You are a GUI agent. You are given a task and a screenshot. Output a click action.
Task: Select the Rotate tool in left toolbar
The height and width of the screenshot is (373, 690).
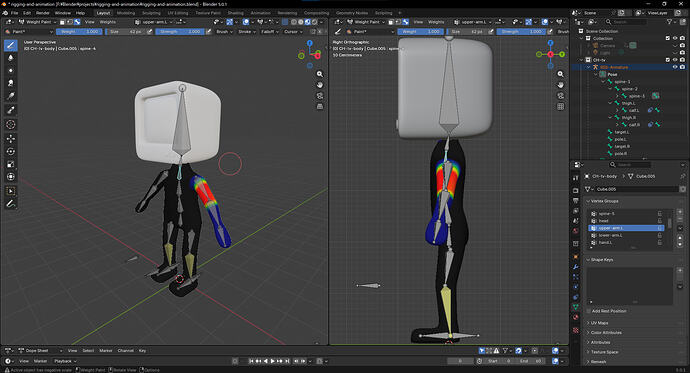(x=11, y=151)
